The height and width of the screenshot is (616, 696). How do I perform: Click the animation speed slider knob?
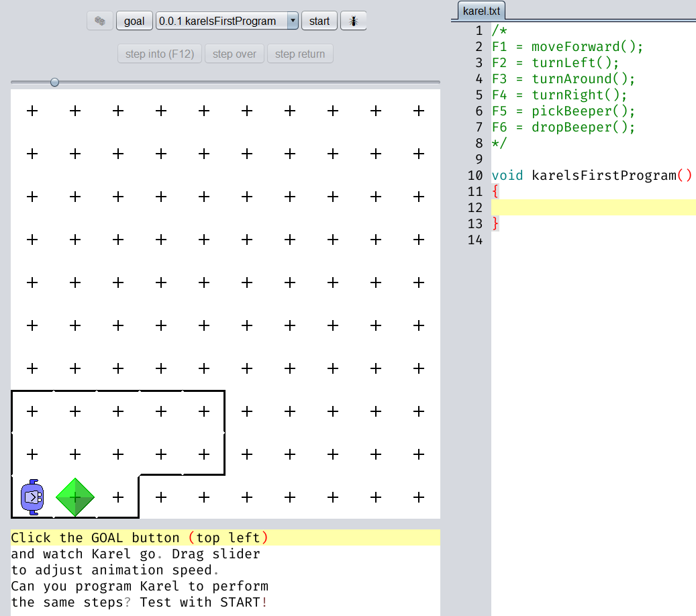(x=54, y=83)
